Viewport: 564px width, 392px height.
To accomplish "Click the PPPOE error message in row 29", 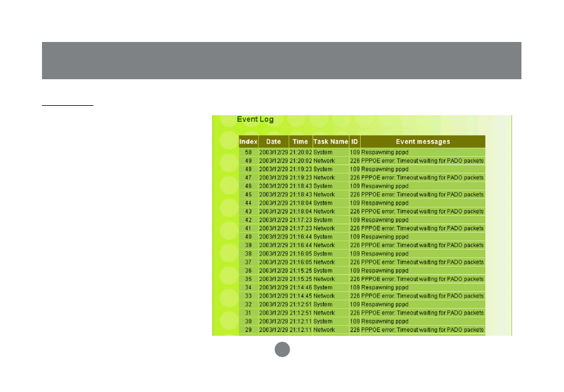I will [423, 330].
